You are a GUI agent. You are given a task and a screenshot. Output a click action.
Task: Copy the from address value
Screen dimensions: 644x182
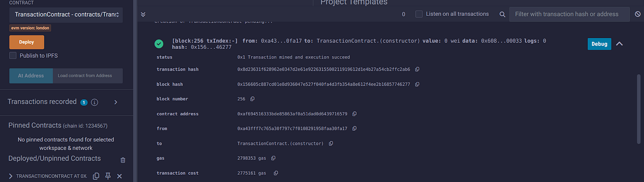(355, 129)
